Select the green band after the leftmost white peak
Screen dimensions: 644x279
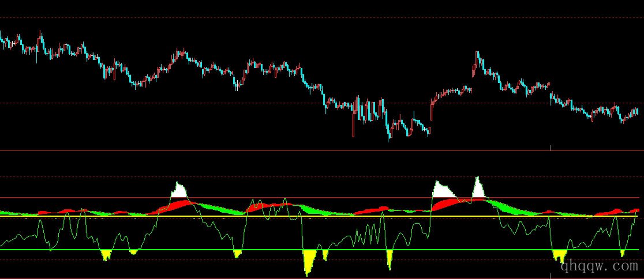click(x=215, y=208)
